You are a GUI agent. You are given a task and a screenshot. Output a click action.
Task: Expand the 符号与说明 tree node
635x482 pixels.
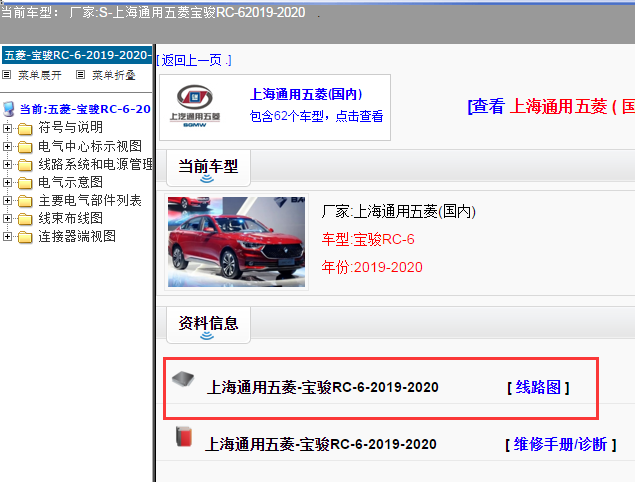[x=7, y=128]
